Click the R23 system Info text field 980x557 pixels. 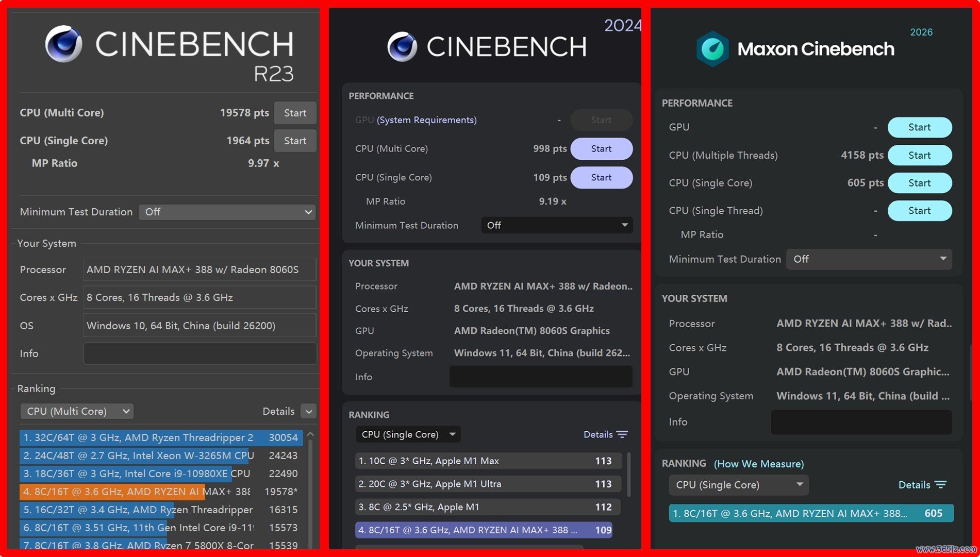[x=200, y=353]
